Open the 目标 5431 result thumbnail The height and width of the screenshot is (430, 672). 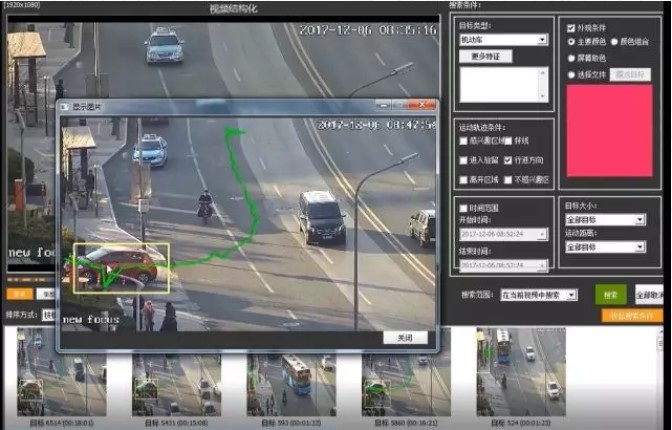point(168,371)
